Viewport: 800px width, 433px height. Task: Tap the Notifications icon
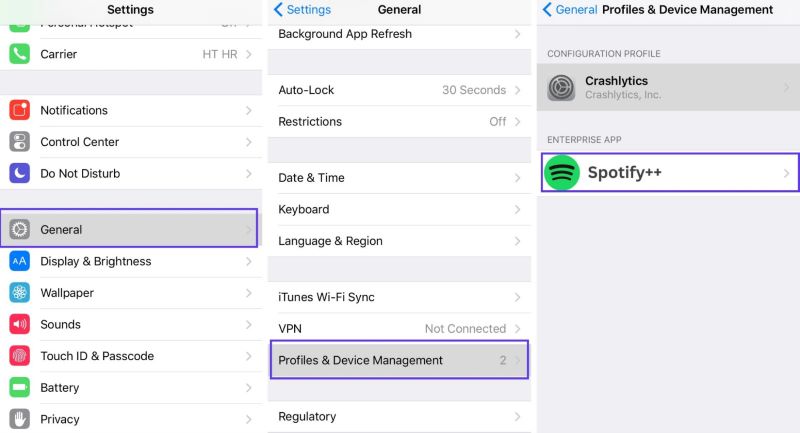[20, 110]
